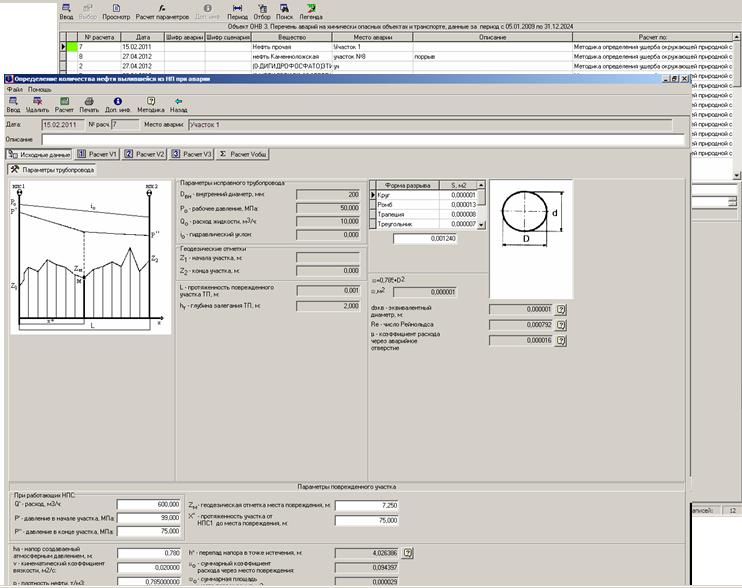
Task: Open the Файл menu
Action: [x=14, y=90]
